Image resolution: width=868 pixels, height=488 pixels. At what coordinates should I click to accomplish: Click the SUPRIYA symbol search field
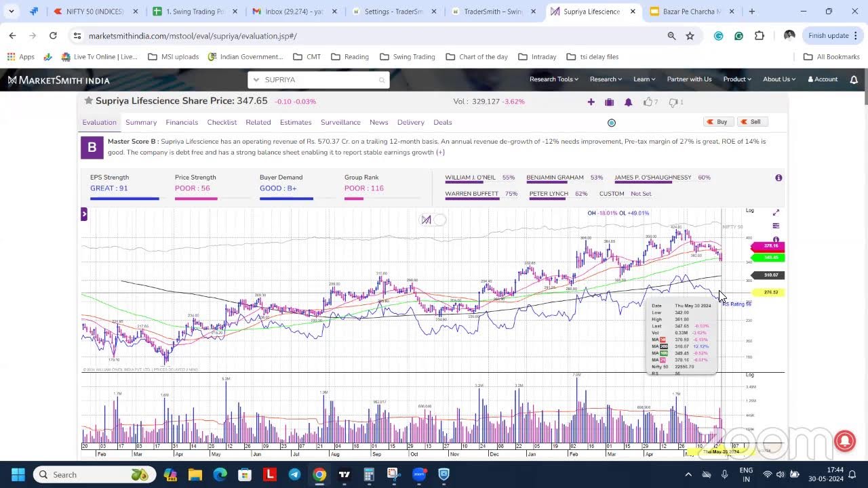coord(319,80)
